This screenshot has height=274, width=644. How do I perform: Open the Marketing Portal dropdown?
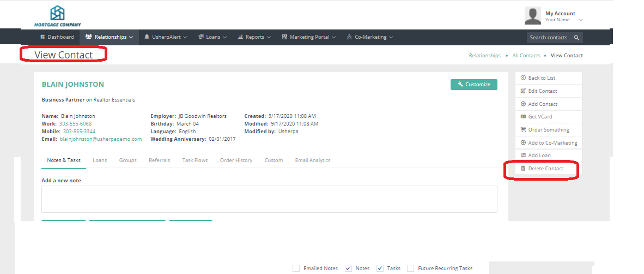309,37
